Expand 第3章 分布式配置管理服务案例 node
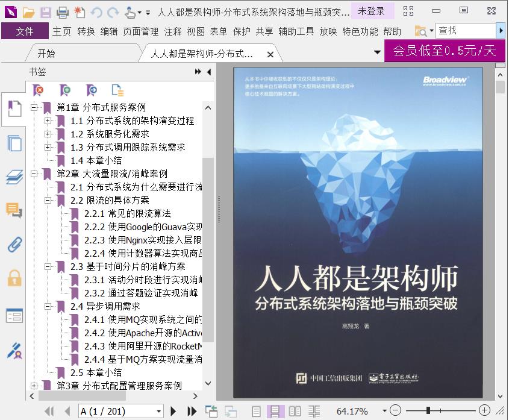 [34, 386]
